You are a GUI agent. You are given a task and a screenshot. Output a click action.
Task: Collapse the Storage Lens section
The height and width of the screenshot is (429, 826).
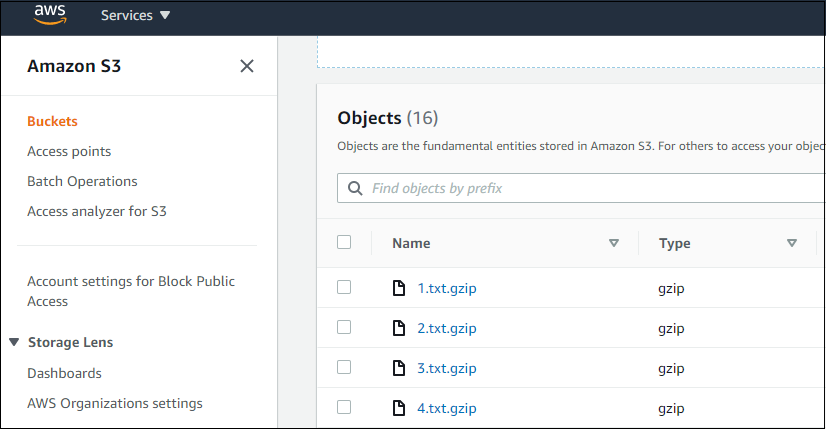click(x=14, y=342)
